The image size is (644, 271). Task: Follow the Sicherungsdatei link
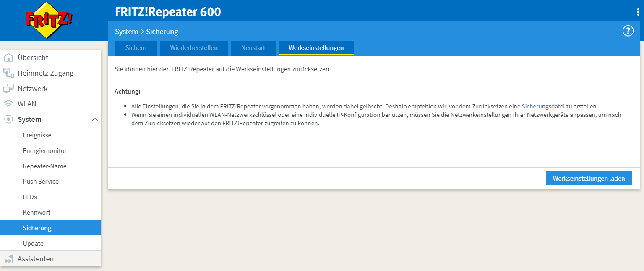[543, 107]
